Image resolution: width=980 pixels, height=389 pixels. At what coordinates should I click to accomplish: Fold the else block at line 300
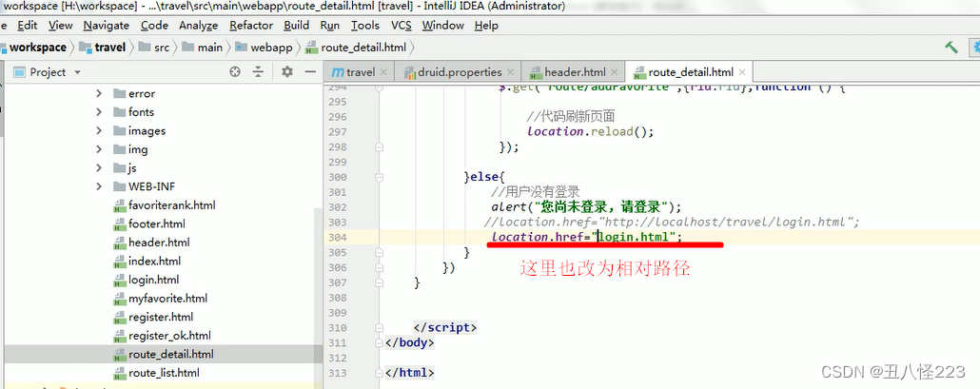pos(379,177)
